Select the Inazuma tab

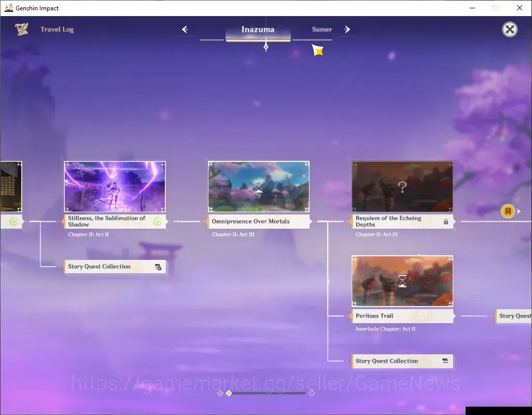point(258,30)
